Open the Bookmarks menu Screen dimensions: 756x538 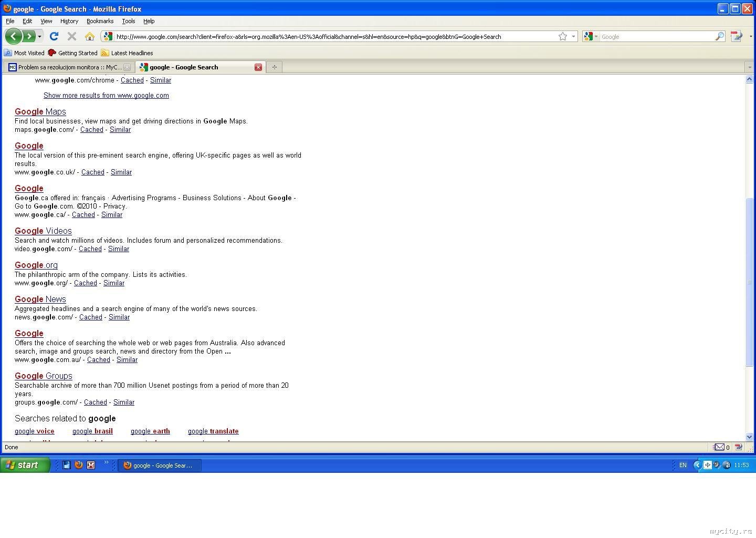pos(100,21)
